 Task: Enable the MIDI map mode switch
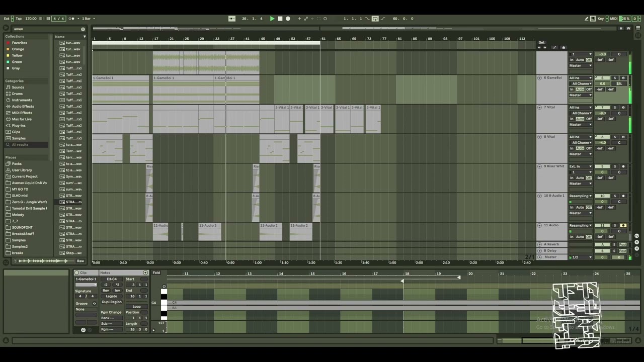614,19
